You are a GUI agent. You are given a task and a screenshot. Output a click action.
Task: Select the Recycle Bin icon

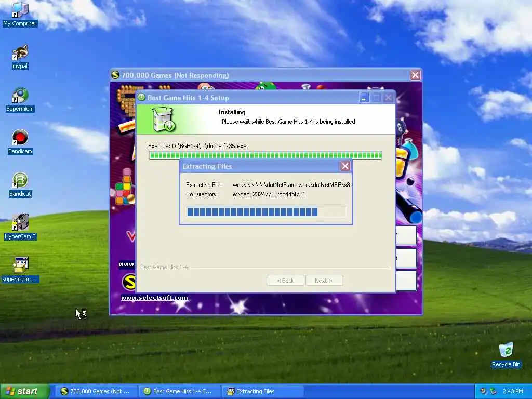(x=506, y=355)
